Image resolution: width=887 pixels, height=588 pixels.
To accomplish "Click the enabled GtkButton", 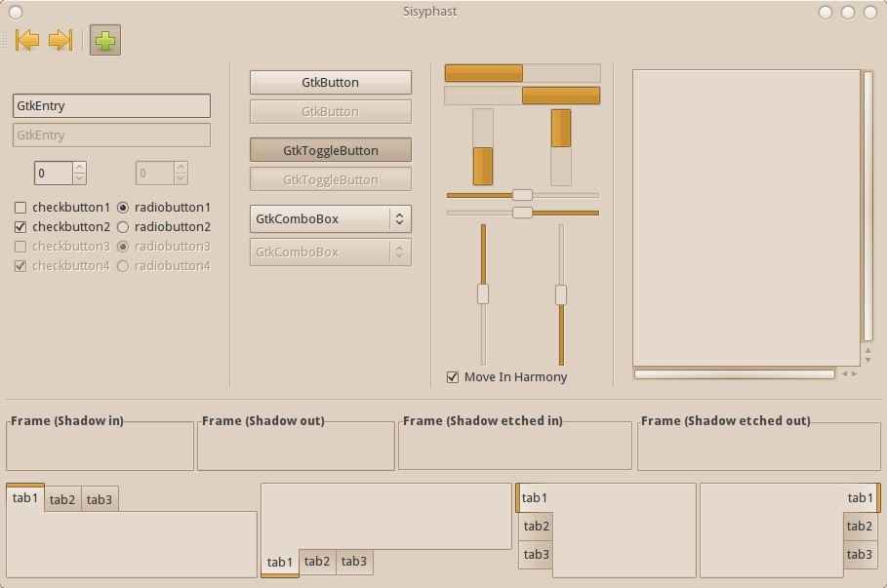I will (x=331, y=83).
